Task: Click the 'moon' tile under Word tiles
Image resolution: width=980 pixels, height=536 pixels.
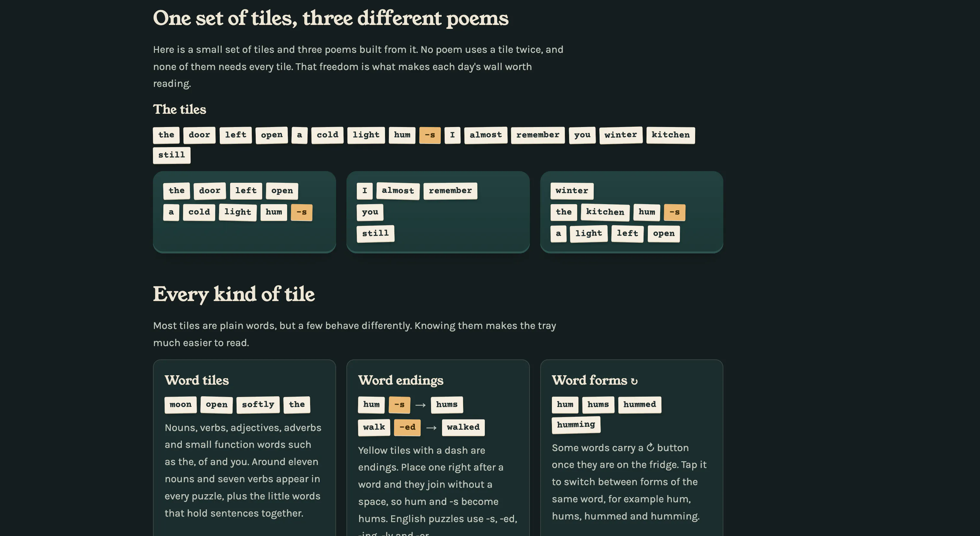Action: click(180, 404)
